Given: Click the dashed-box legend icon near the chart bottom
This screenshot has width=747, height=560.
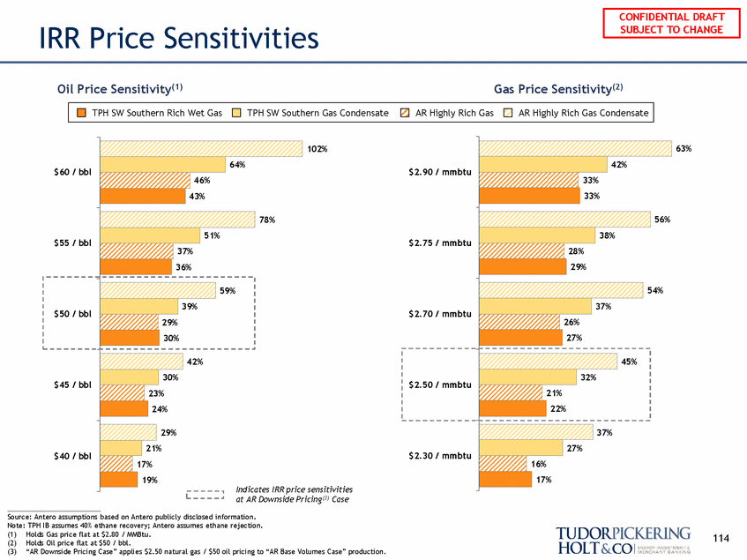Looking at the screenshot, I should pos(205,495).
